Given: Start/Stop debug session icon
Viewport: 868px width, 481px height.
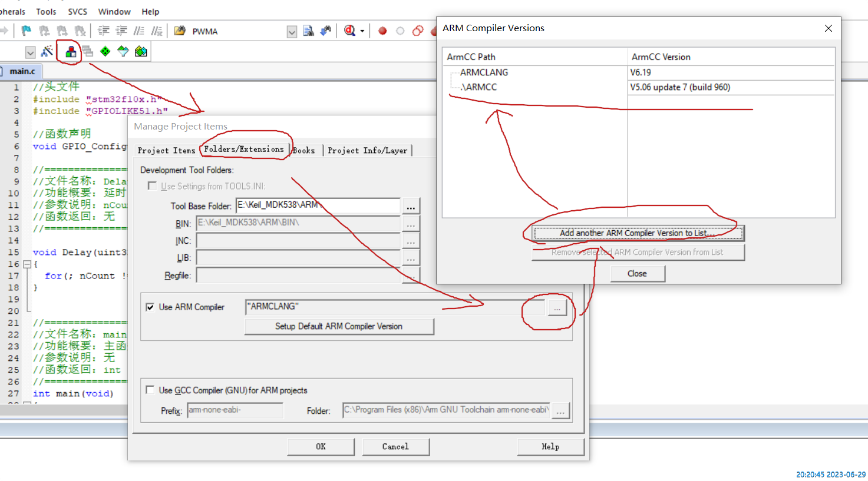Looking at the screenshot, I should (x=350, y=31).
